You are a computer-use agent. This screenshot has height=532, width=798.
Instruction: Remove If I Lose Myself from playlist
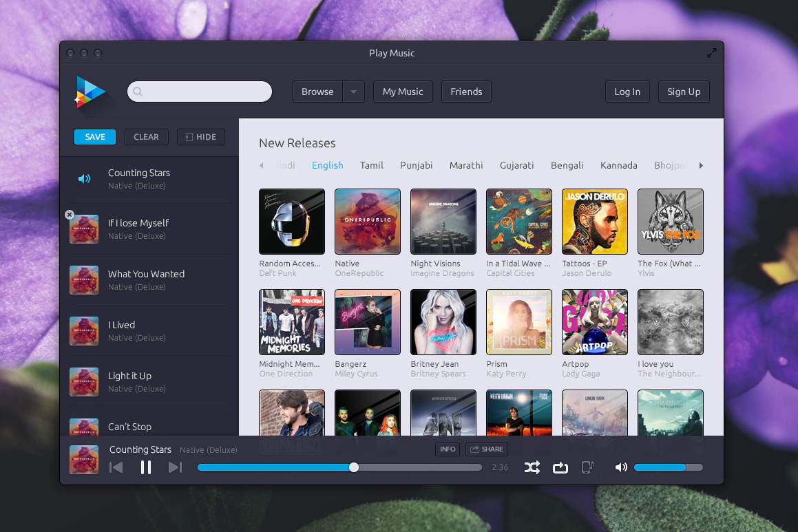pyautogui.click(x=70, y=215)
